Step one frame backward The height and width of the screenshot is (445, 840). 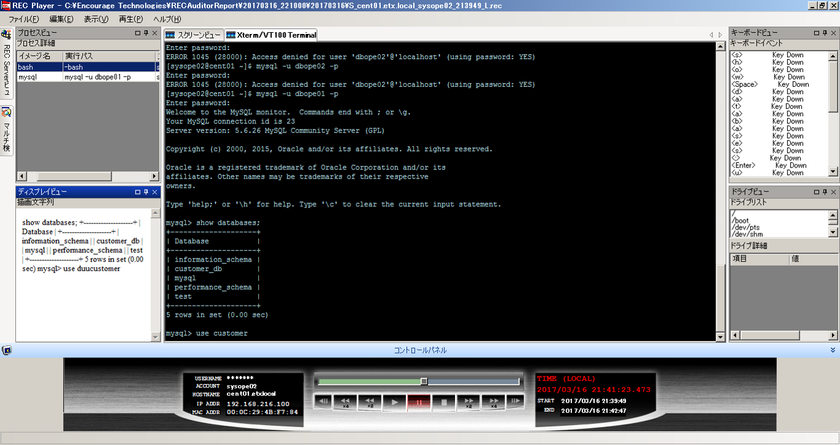point(323,401)
